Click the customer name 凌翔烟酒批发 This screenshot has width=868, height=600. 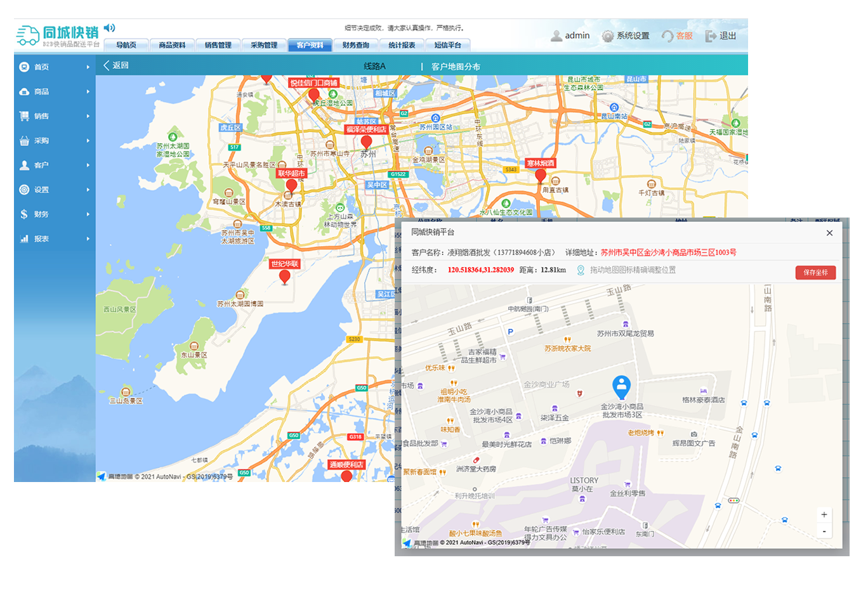pos(469,252)
